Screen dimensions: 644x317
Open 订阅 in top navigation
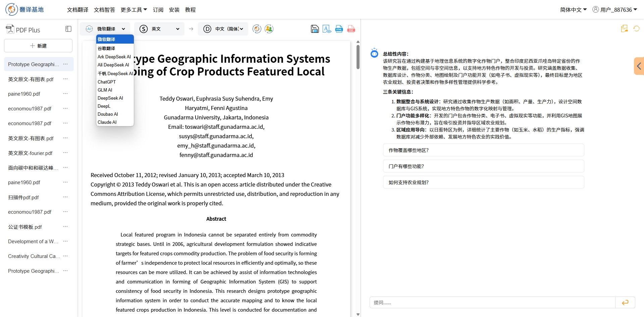coord(158,10)
